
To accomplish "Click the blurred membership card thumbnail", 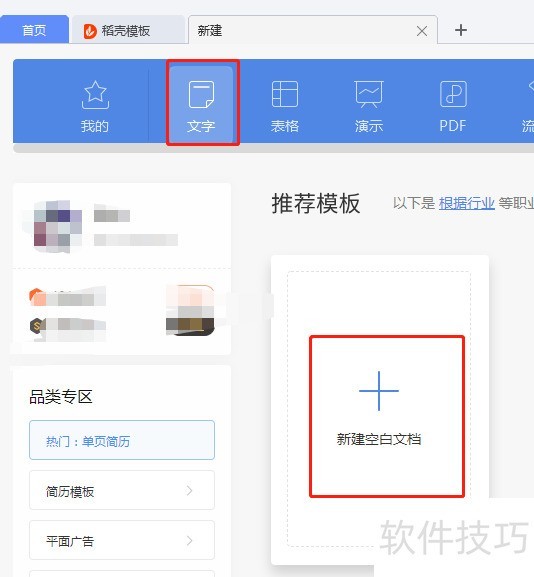I will [x=190, y=310].
